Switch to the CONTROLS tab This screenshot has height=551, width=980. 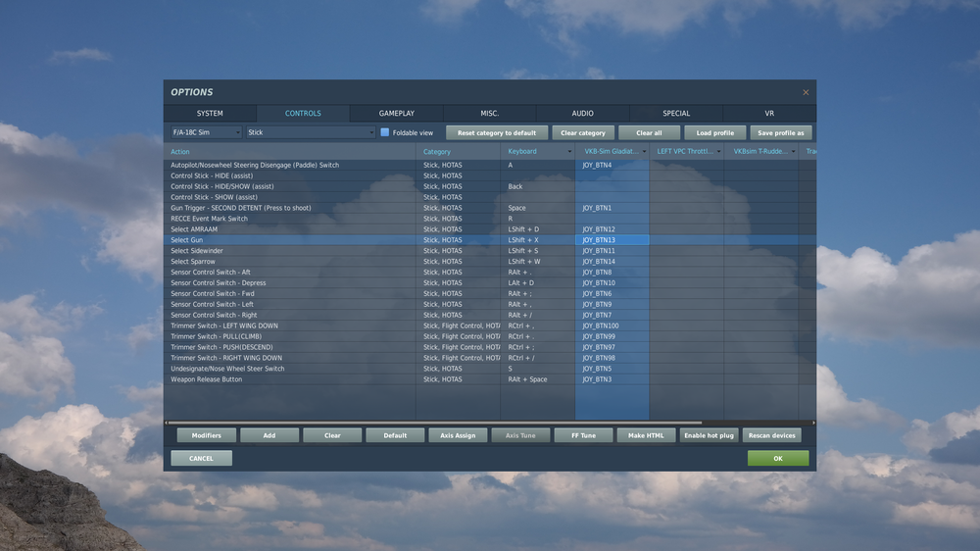click(x=303, y=113)
